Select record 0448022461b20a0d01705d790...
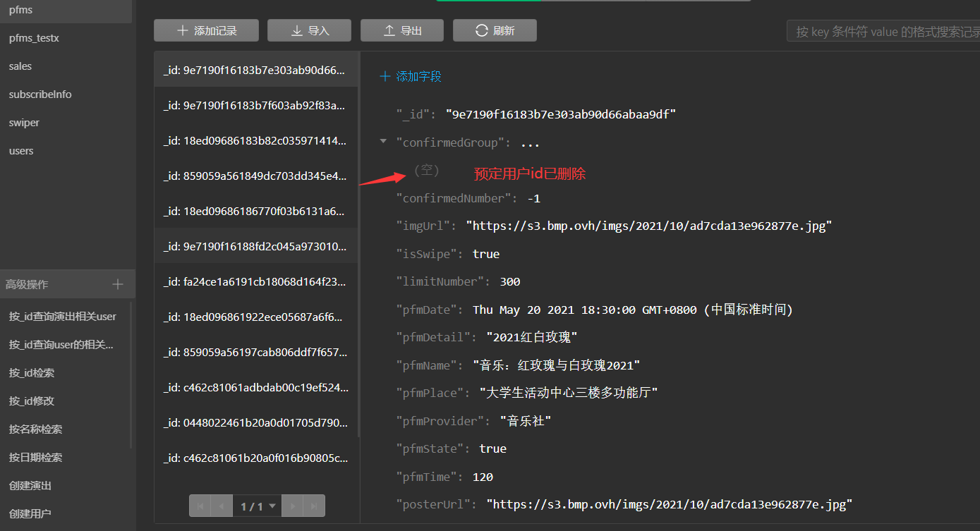Screen dimensions: 980x531 click(255, 422)
